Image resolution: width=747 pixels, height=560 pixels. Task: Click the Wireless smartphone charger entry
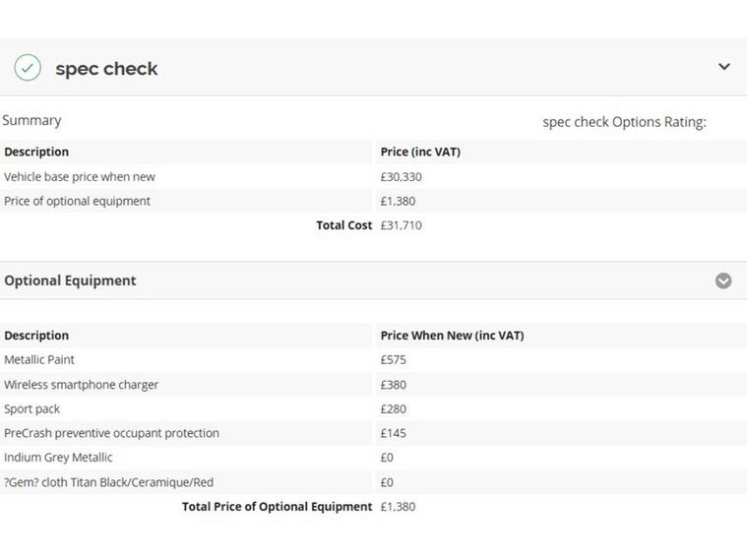click(81, 385)
